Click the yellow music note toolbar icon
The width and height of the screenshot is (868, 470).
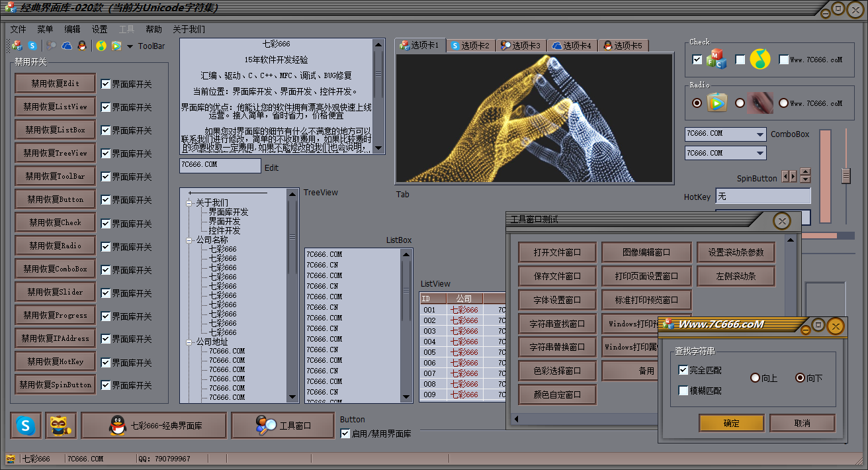click(101, 46)
